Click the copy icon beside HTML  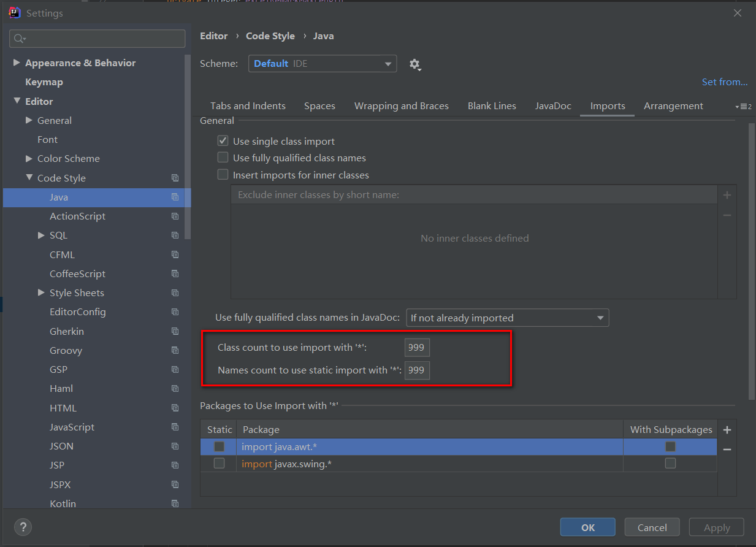pos(175,408)
